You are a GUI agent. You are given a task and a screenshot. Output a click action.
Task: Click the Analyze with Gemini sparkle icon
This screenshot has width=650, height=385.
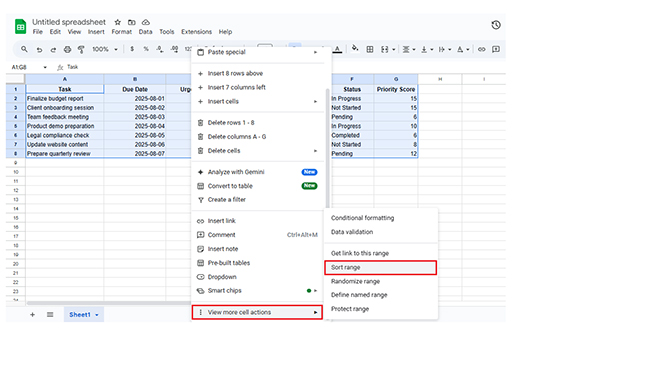click(x=201, y=172)
